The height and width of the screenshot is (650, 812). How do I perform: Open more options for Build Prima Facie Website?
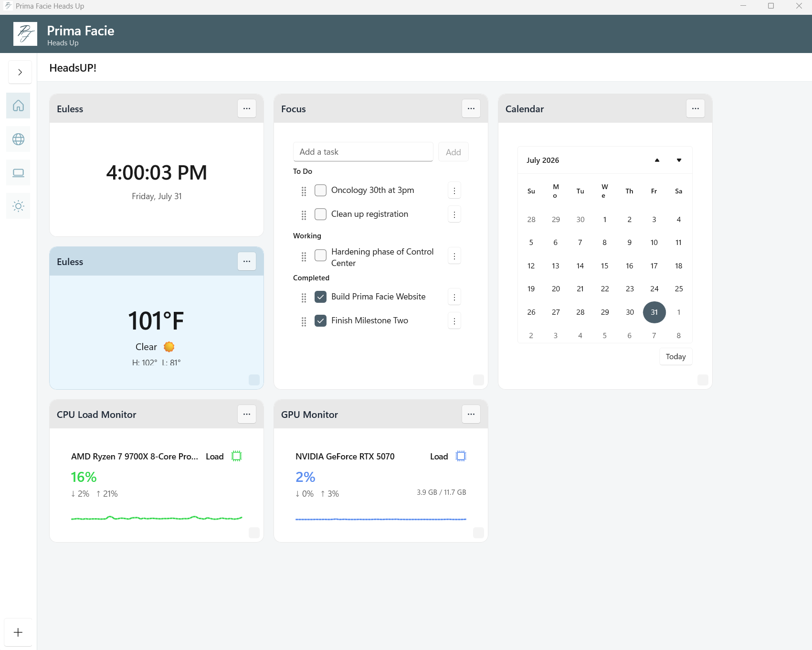pyautogui.click(x=454, y=297)
